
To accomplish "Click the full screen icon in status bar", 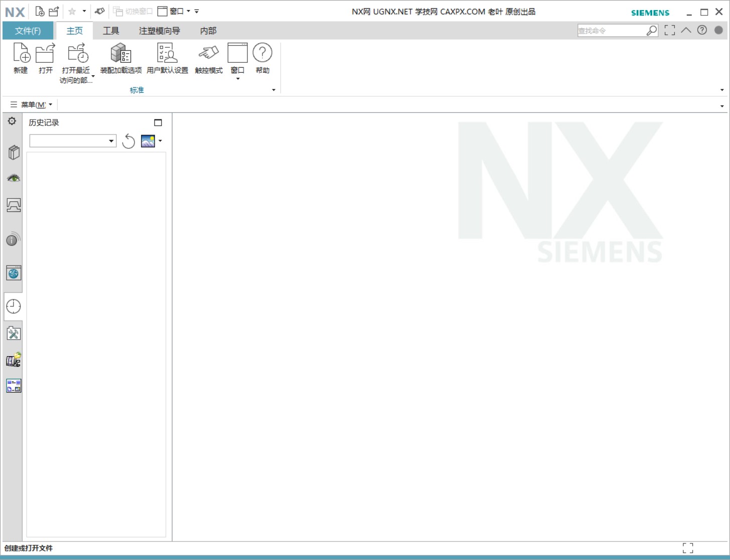I will pyautogui.click(x=688, y=548).
